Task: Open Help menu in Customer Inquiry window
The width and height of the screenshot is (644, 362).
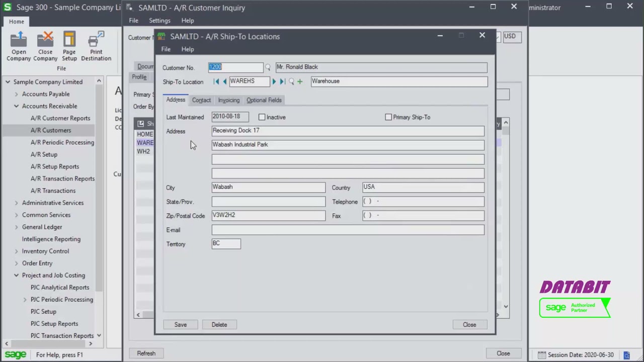Action: tap(188, 21)
